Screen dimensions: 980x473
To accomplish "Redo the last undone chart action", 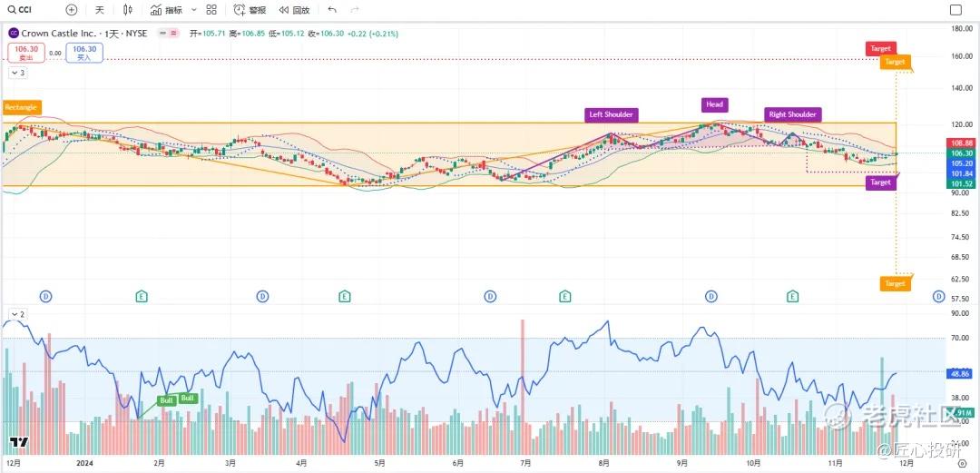I will (x=355, y=9).
